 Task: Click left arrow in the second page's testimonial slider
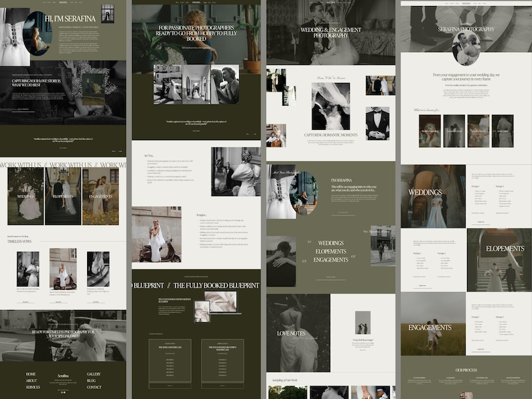tap(248, 135)
